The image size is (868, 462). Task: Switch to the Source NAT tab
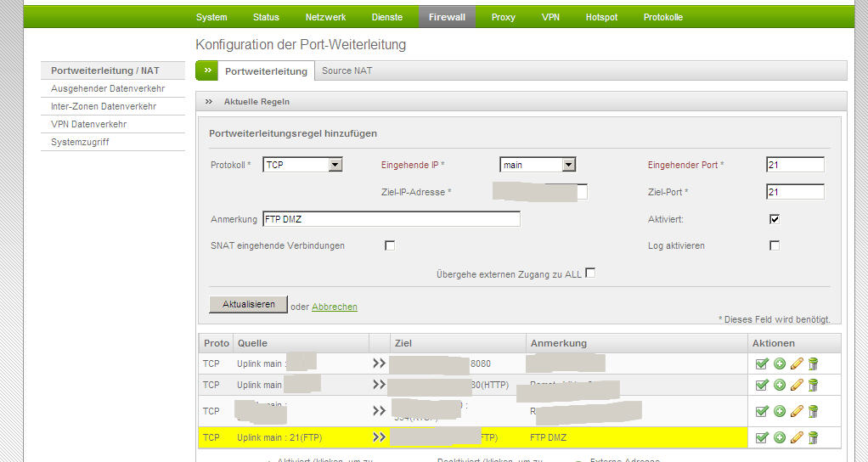(x=347, y=70)
